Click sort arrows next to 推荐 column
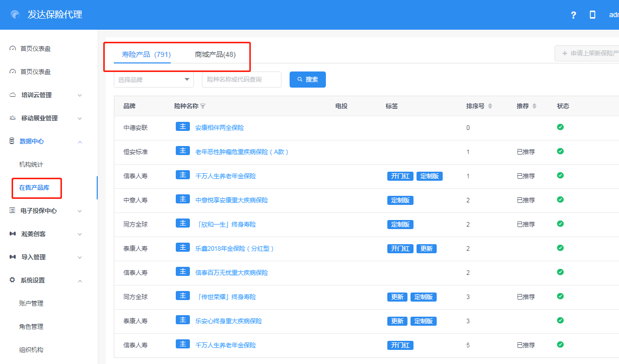Image resolution: width=619 pixels, height=364 pixels. click(x=534, y=106)
